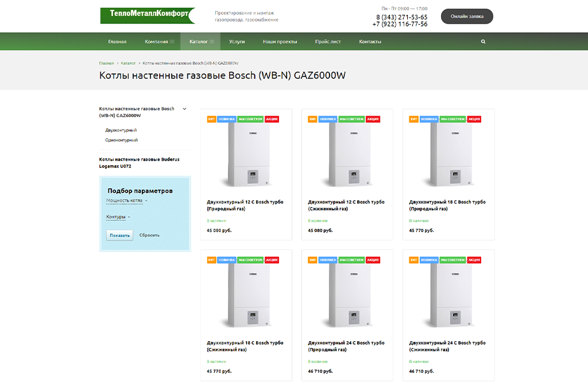This screenshot has width=588, height=390.
Task: Click ХИТ badge on 12 C Сжиженный газ card
Action: click(x=312, y=119)
